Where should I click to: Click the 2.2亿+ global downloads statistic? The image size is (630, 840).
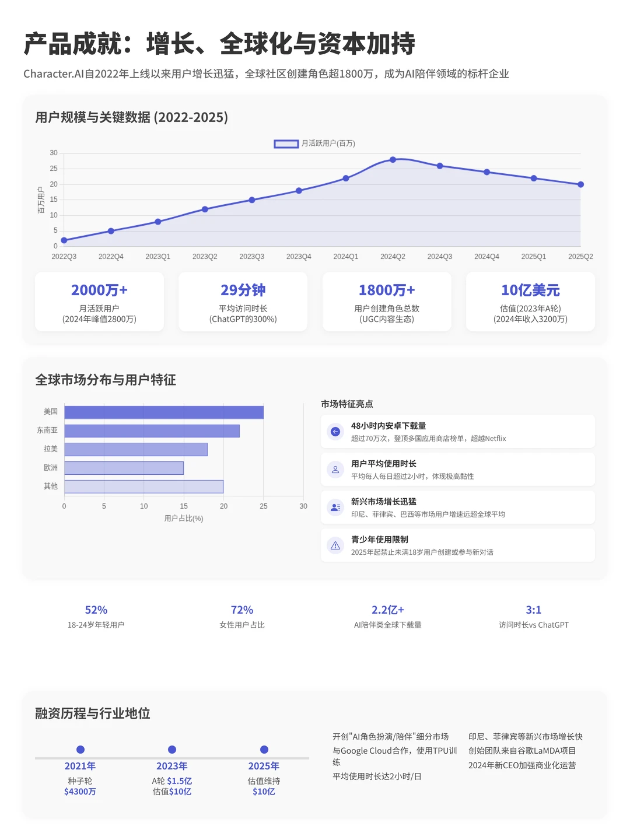pyautogui.click(x=388, y=610)
